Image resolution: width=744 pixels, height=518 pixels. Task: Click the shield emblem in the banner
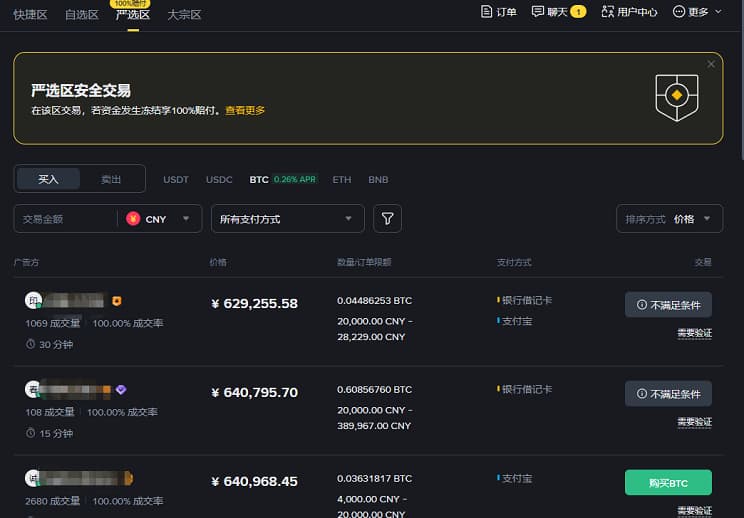tap(677, 97)
